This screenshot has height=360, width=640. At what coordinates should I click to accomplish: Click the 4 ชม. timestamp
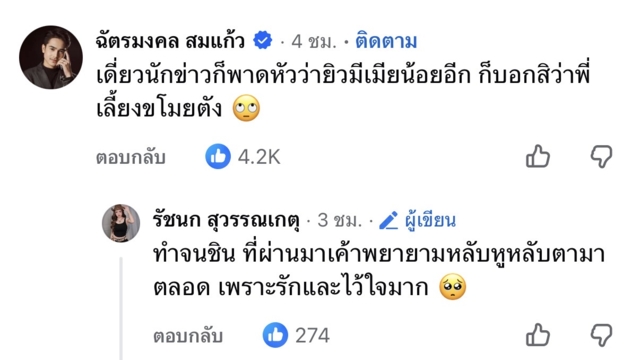pyautogui.click(x=313, y=41)
